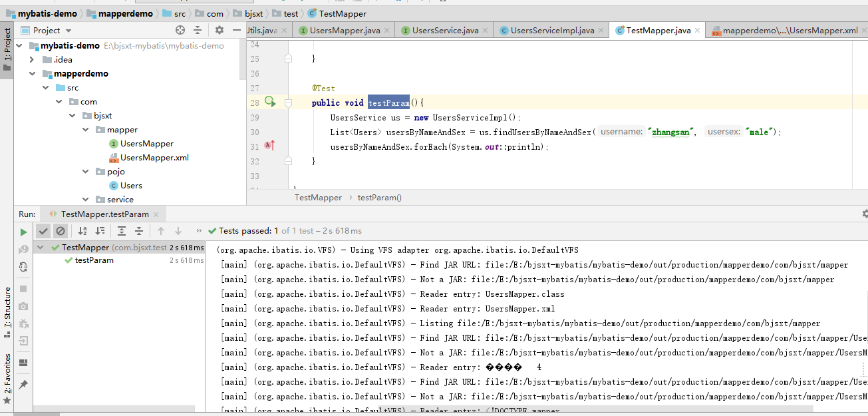Go to previous failed test arrow
Screen dimensions: 868x416
click(161, 231)
